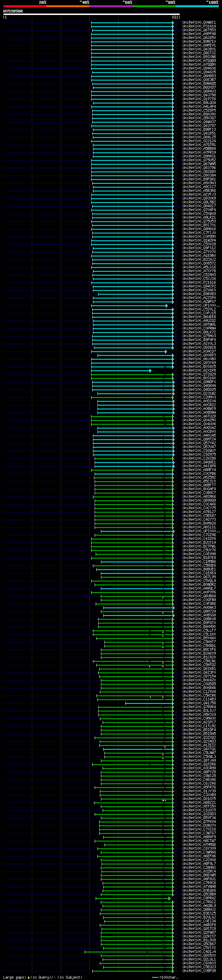
Task: Click the UniRef100_A3ACD7 label
Action: coord(199,351)
